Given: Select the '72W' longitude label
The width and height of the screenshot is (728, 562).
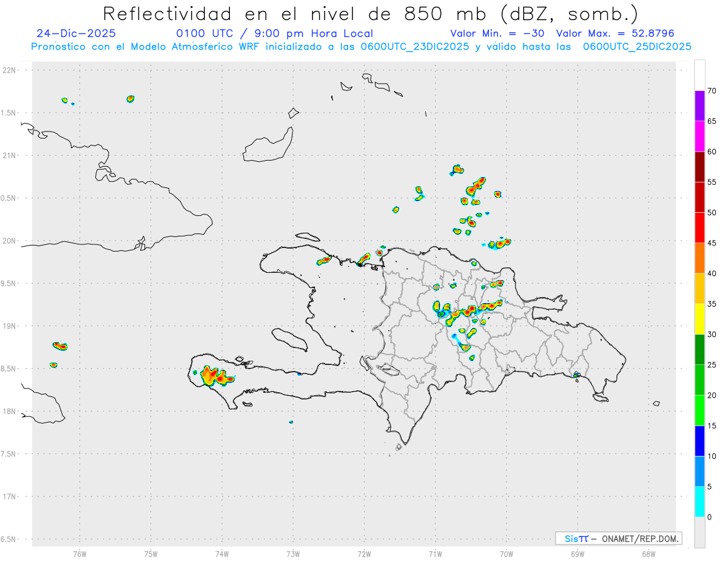Looking at the screenshot, I should pos(364,554).
